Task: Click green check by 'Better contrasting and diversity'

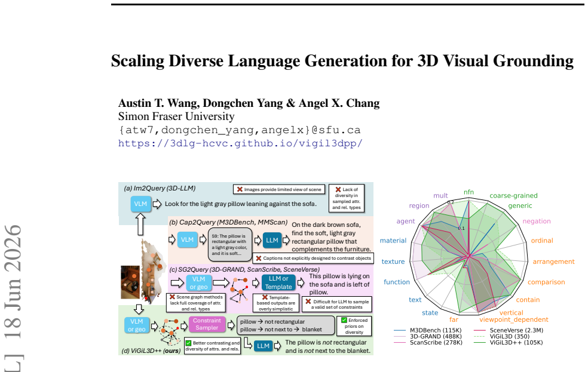Action: 189,343
